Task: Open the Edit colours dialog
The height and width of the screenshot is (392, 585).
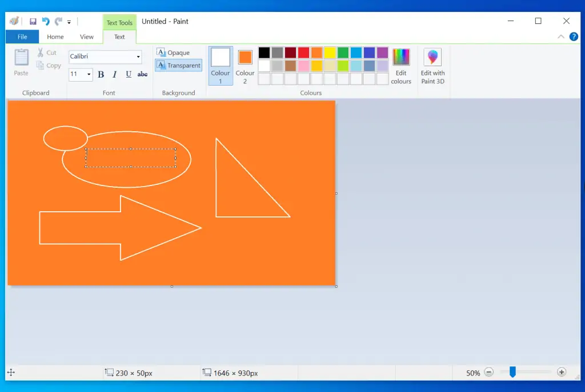Action: [x=401, y=66]
